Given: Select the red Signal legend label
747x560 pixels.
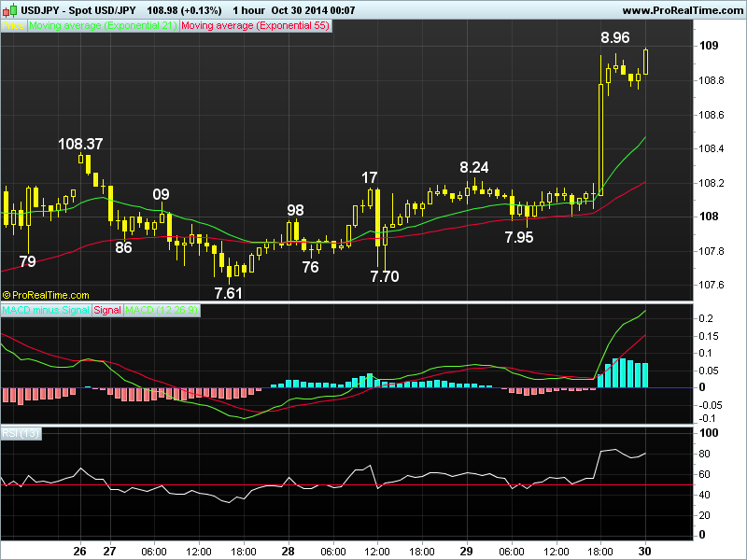Looking at the screenshot, I should (x=107, y=311).
